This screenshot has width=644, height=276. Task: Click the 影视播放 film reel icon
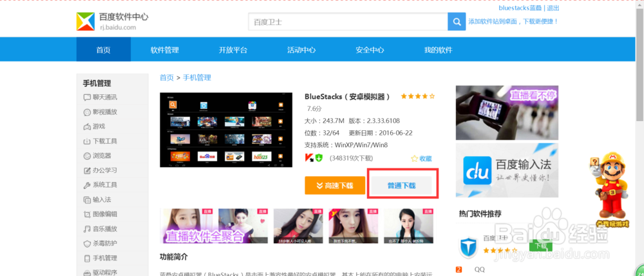[87, 112]
